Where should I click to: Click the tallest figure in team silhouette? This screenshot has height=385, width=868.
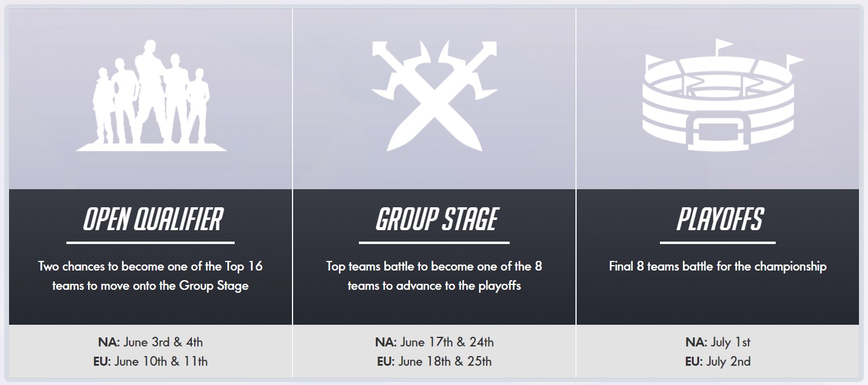click(150, 90)
